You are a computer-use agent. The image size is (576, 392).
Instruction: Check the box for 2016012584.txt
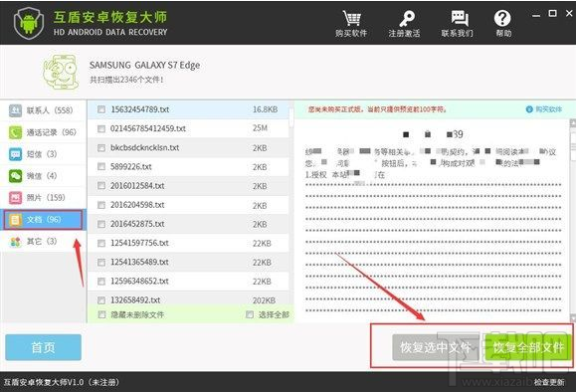pos(101,186)
